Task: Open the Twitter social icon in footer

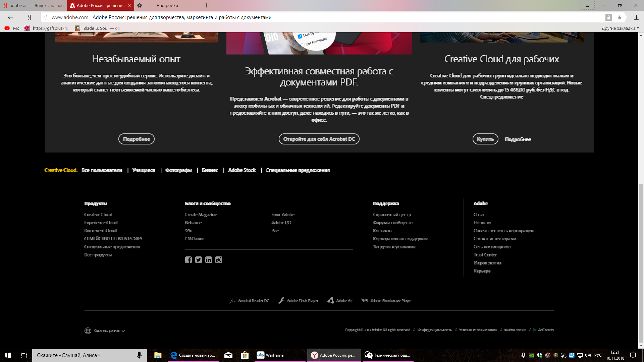Action: pos(199,260)
